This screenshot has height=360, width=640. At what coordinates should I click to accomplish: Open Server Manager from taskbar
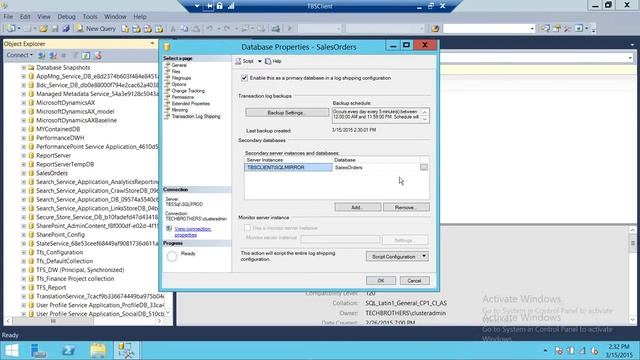click(39, 350)
